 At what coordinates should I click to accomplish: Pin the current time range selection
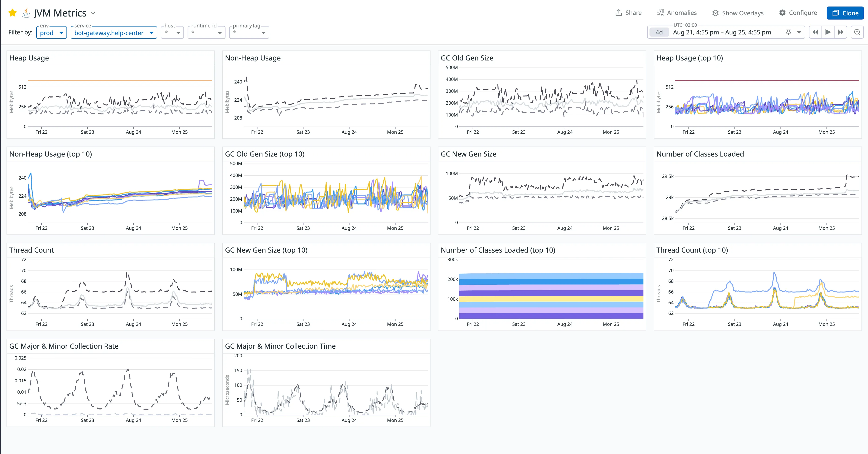pos(788,32)
